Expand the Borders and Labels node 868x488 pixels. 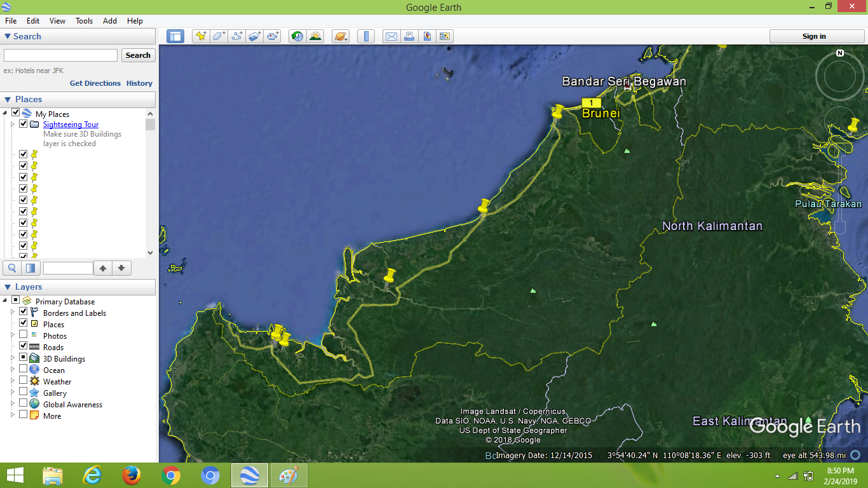point(12,313)
